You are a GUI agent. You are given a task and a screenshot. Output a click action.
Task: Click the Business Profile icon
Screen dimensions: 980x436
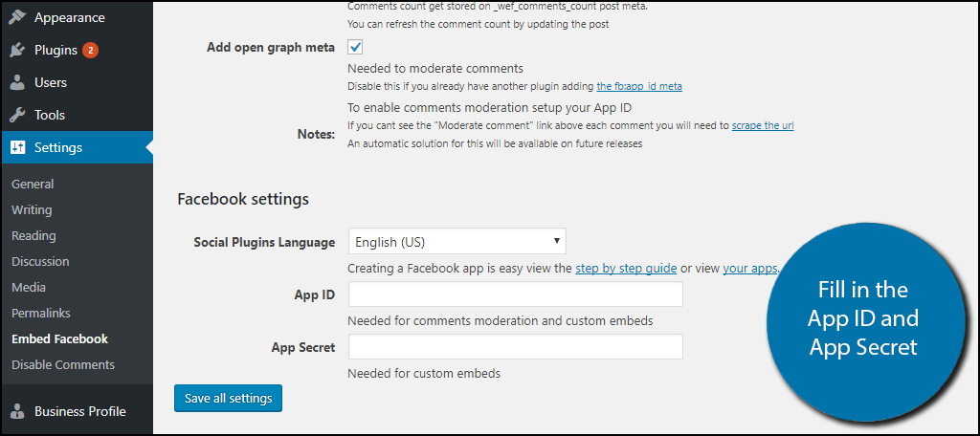pyautogui.click(x=17, y=411)
